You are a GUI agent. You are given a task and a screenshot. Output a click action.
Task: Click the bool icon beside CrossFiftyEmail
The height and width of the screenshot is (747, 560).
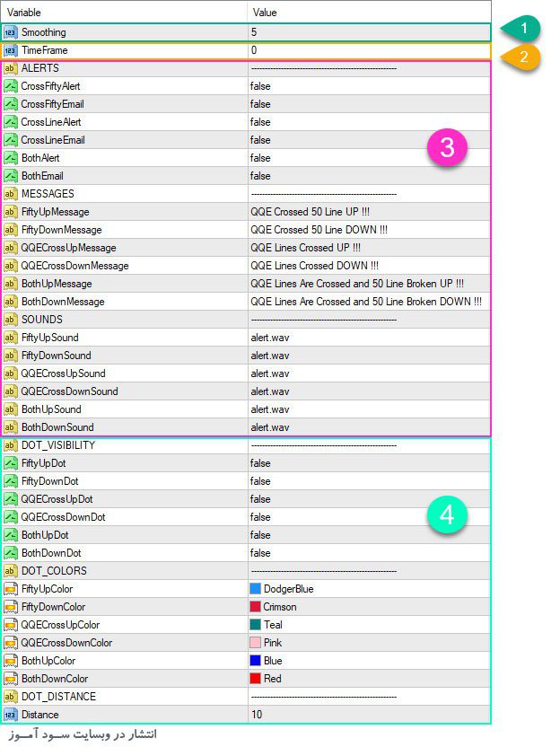click(x=10, y=104)
